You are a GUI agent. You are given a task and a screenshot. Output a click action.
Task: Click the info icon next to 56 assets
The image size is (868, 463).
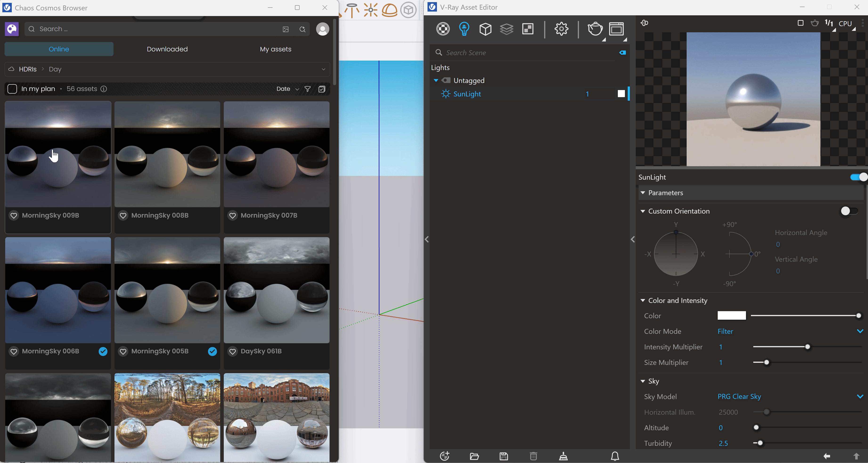pos(104,89)
